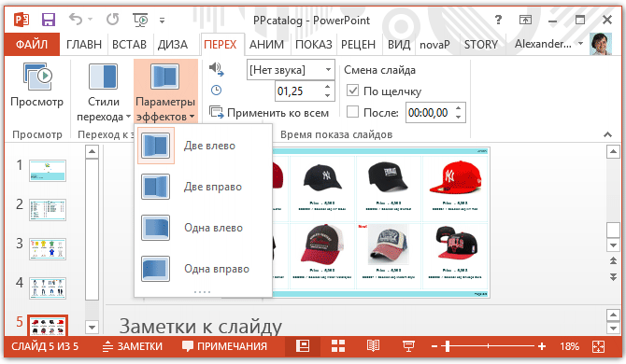Click thumbnail pane scroll up arrow

92,151
